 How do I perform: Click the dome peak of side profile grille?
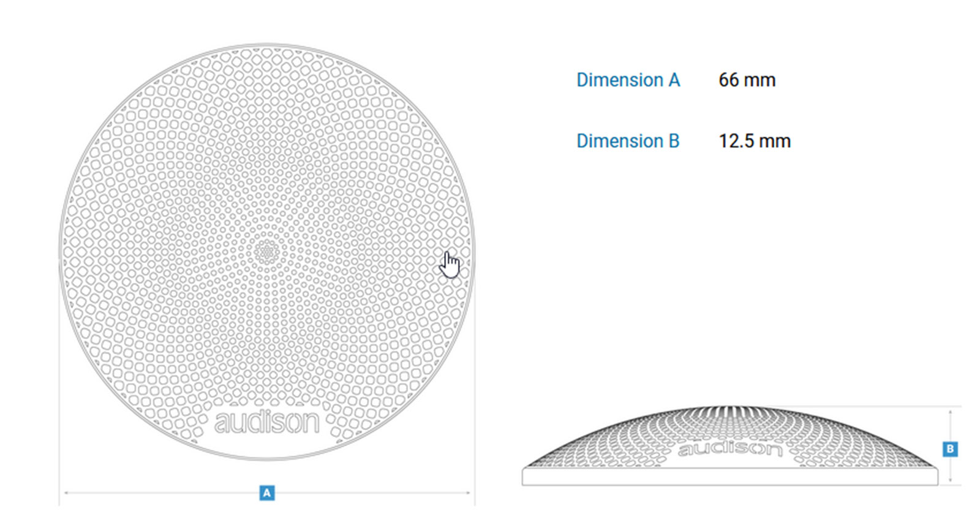pos(729,408)
